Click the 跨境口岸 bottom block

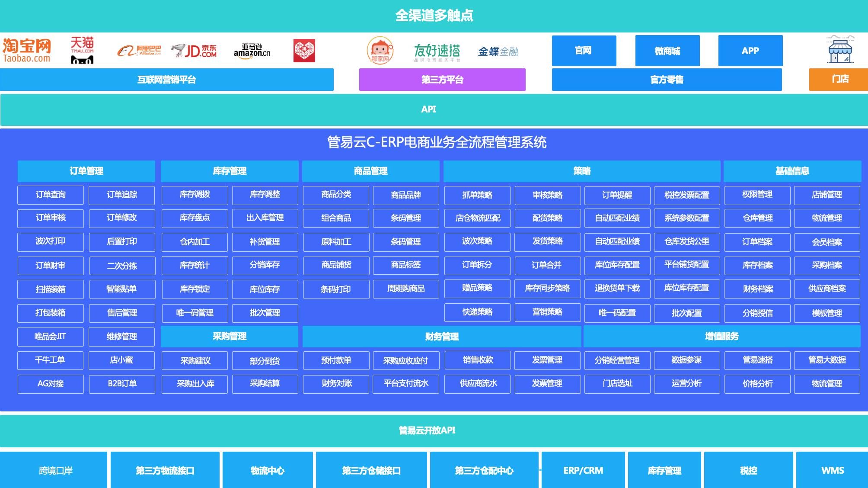pos(54,470)
